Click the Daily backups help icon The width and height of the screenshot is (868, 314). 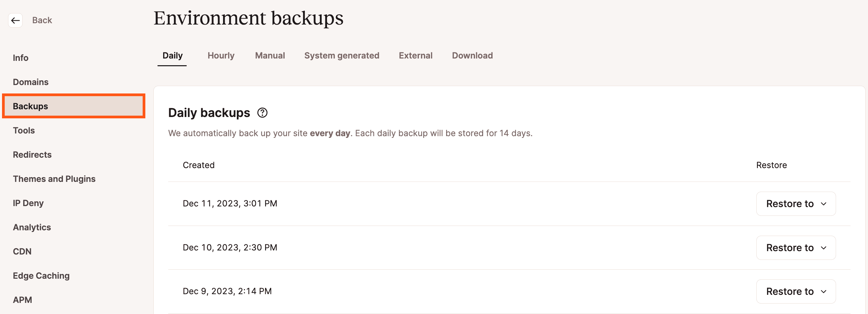pos(262,113)
